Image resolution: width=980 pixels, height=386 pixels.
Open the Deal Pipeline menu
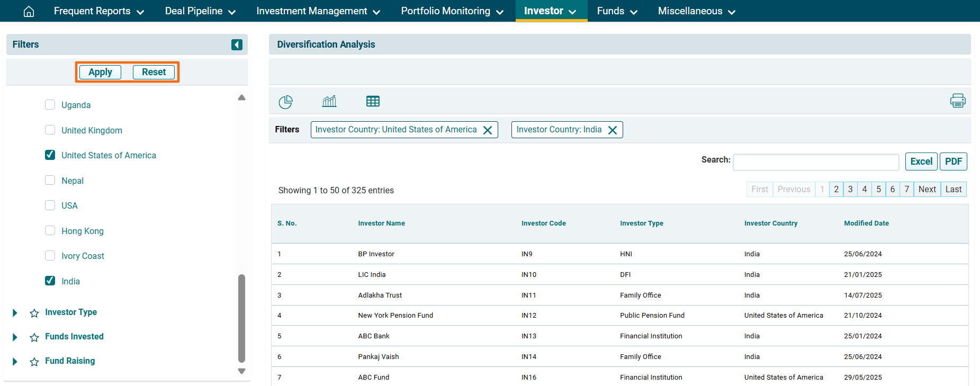[200, 11]
